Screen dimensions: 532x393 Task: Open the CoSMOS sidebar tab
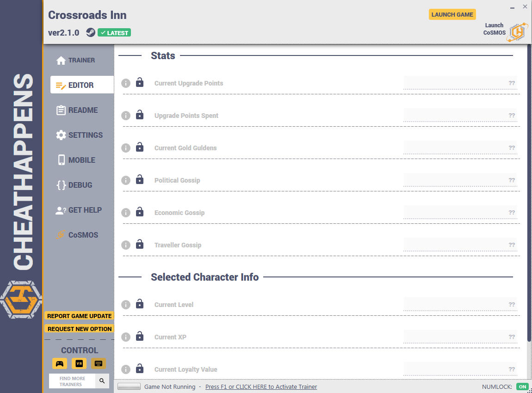coord(77,235)
